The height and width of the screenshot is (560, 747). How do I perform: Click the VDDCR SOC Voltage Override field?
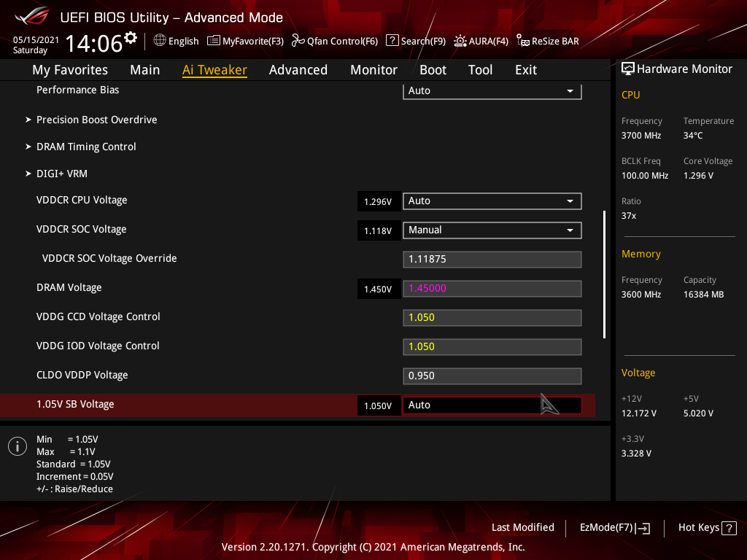(x=492, y=260)
